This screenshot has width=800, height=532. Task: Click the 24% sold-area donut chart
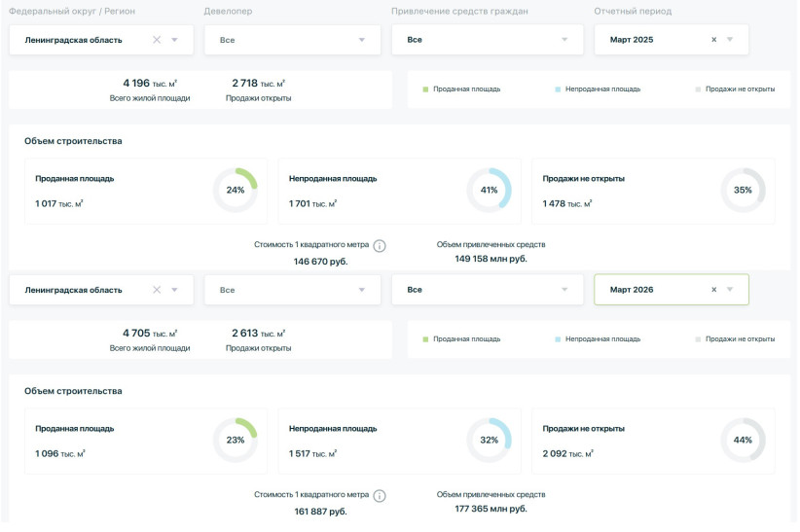click(236, 190)
